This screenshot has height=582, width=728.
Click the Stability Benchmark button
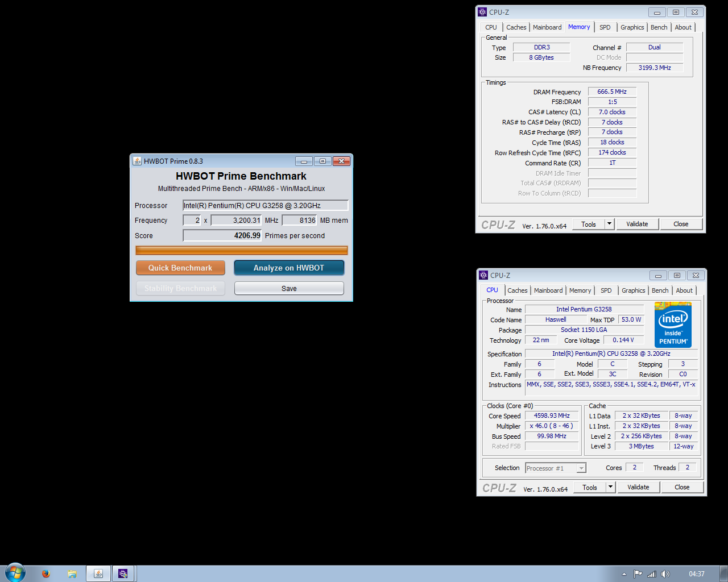[x=180, y=288]
